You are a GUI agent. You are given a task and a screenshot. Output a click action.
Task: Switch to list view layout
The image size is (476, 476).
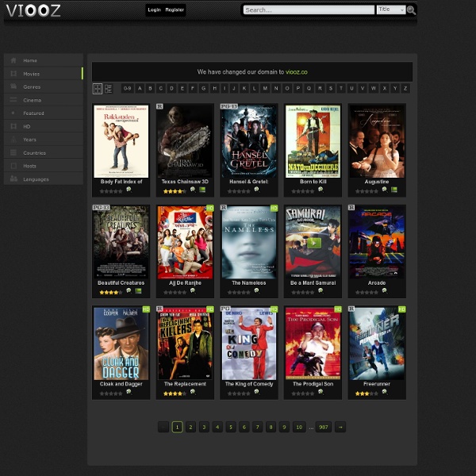coord(109,89)
